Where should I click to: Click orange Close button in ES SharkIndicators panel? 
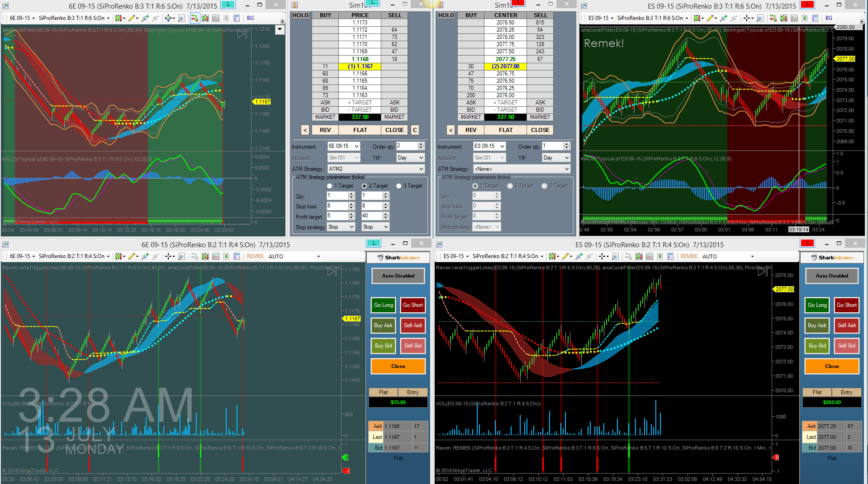pyautogui.click(x=832, y=366)
